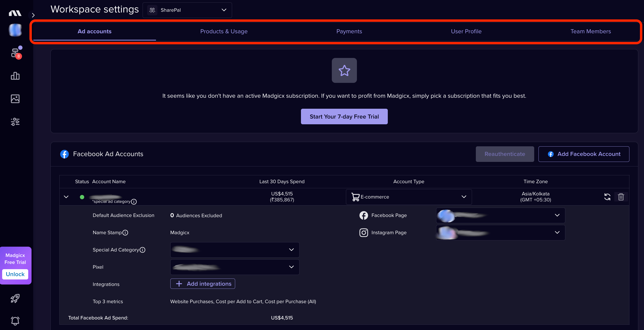644x330 pixels.
Task: Click the Madgicx logo icon
Action: coord(15,13)
